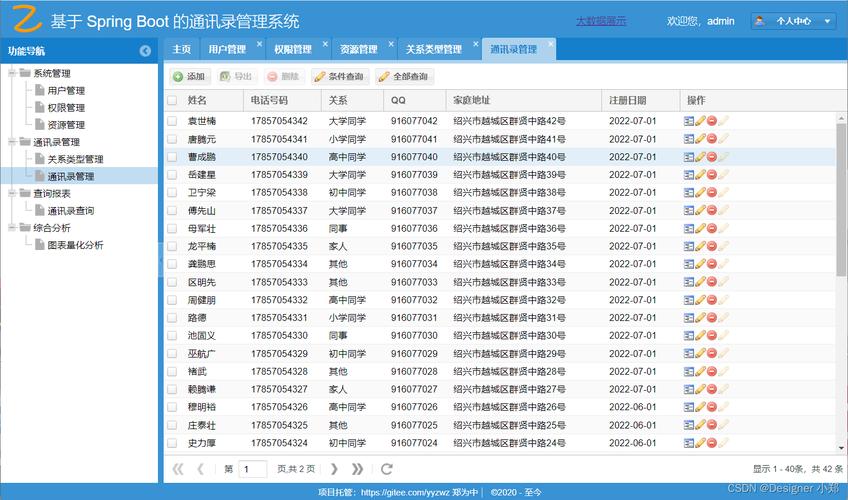The width and height of the screenshot is (848, 500).
Task: View details icon for 岳建星 row
Action: tap(688, 175)
